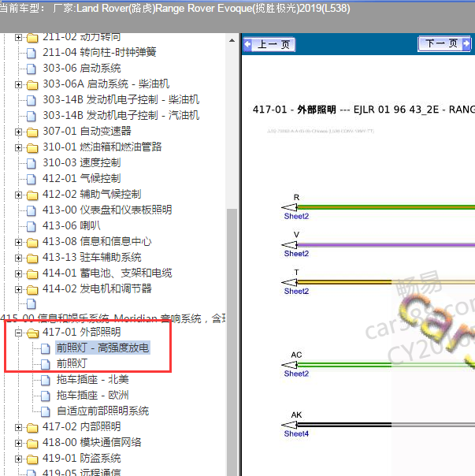Image resolution: width=475 pixels, height=476 pixels.
Task: Select the plain 前照灯 diagram entry
Action: pyautogui.click(x=72, y=363)
